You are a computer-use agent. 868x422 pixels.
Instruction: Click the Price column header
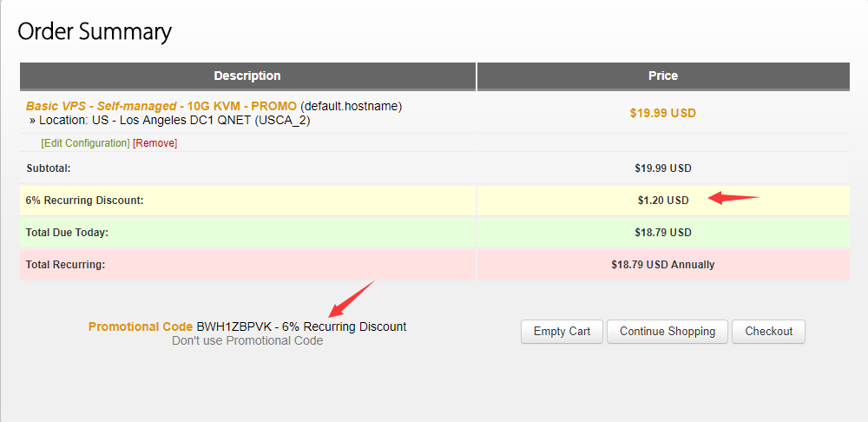point(663,76)
